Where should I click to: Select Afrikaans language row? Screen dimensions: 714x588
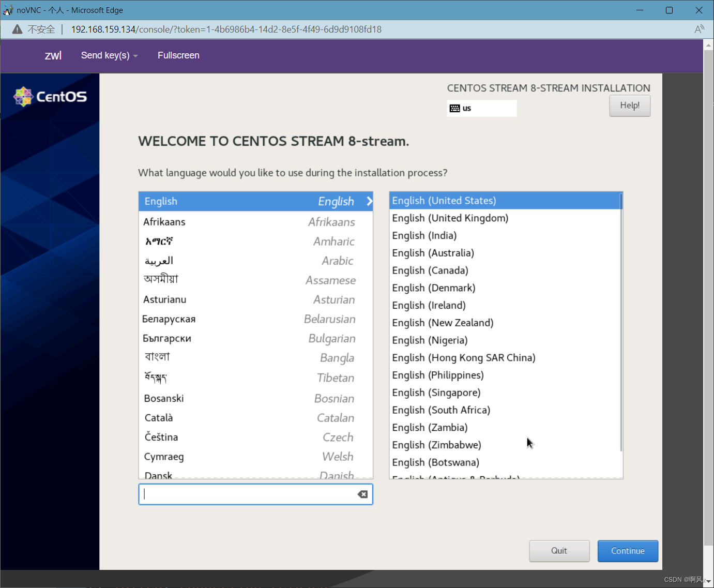coord(256,222)
